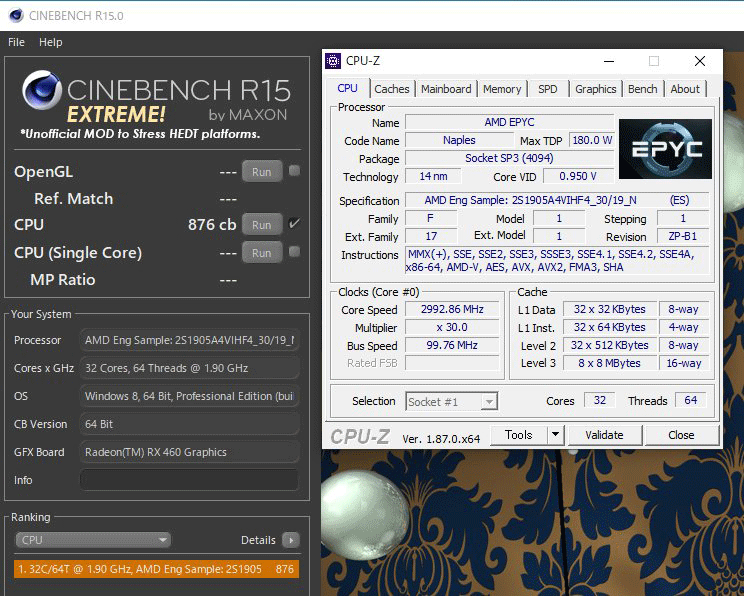Open the File menu
The height and width of the screenshot is (596, 744).
(16, 42)
